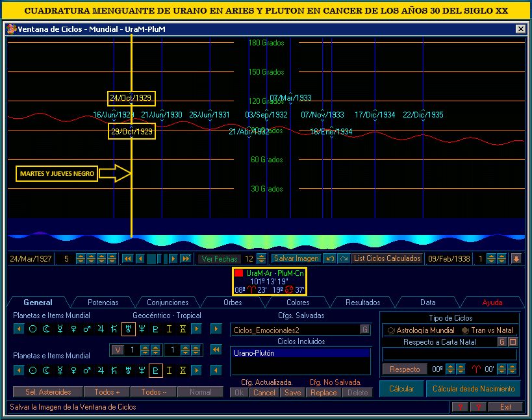Image resolution: width=532 pixels, height=420 pixels.
Task: Select the Saturn glyph in the second planet row
Action: tap(114, 370)
